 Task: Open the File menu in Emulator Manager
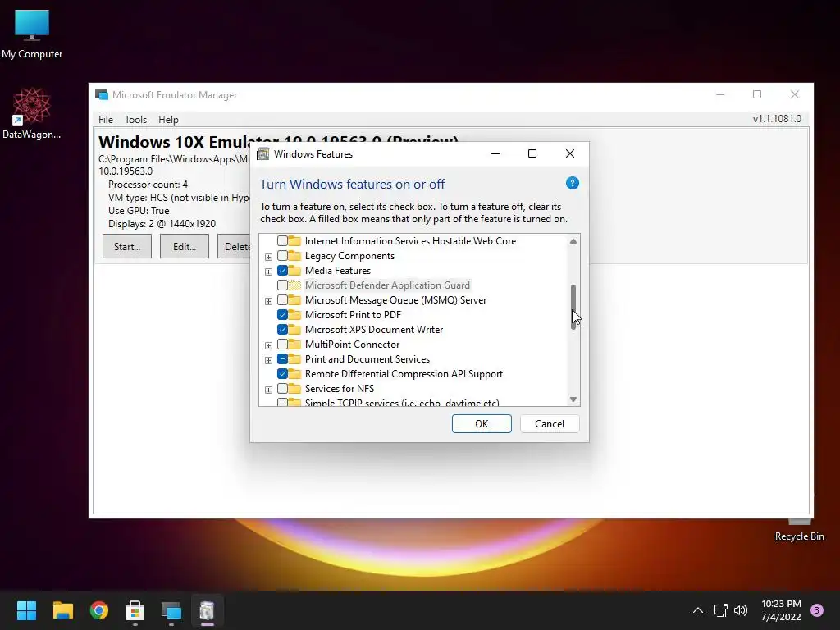point(106,120)
